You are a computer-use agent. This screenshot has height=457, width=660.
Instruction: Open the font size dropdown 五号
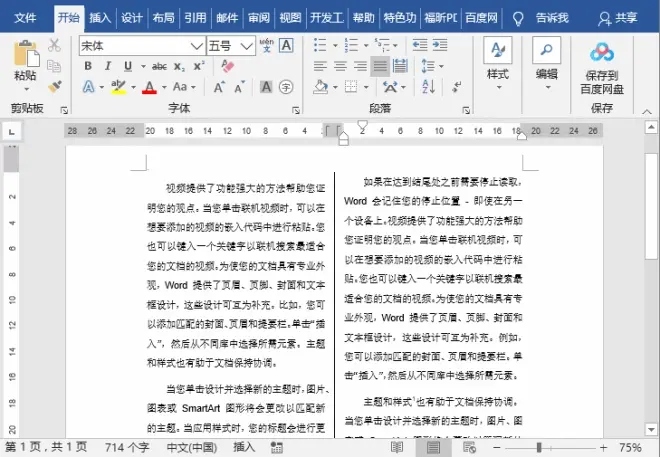[247, 45]
